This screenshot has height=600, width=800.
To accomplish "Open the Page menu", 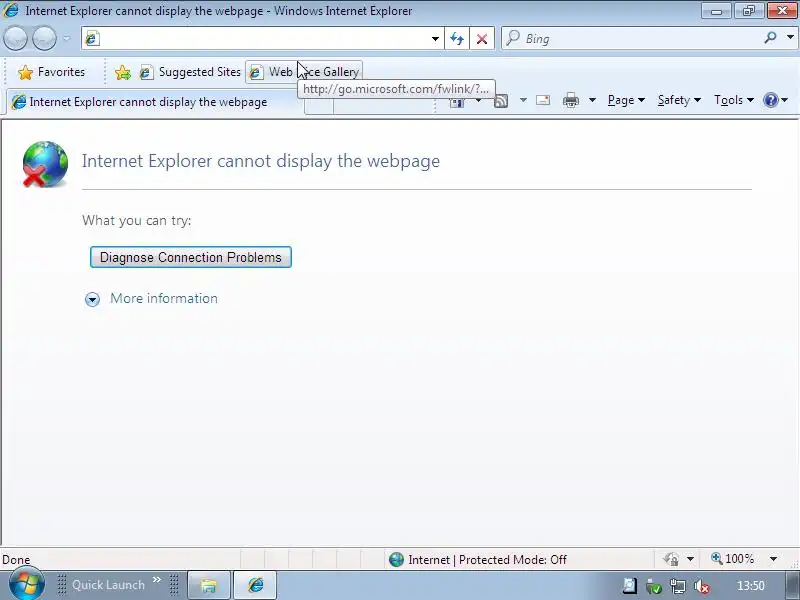I will (x=626, y=100).
